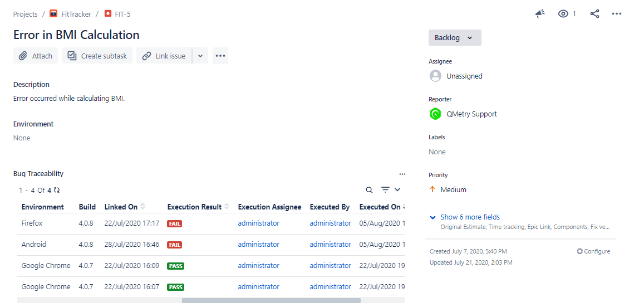Viewport: 644px width, 307px height.
Task: Click FitTracker breadcrumb link
Action: [76, 14]
